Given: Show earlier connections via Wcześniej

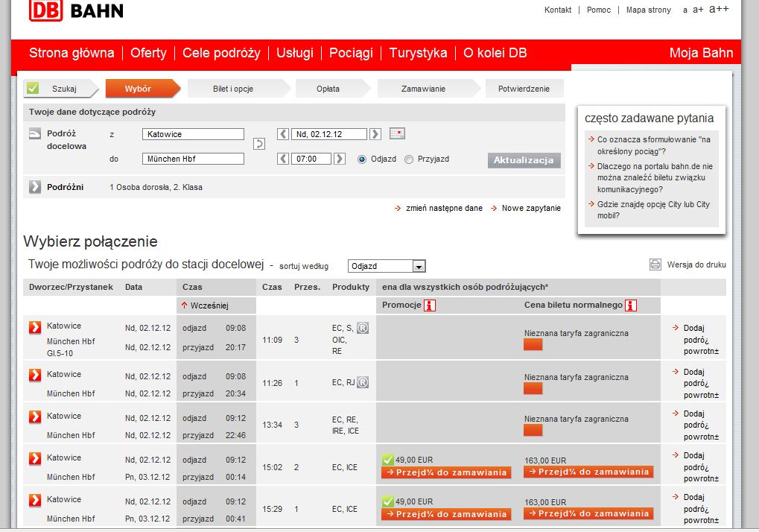Looking at the screenshot, I should 205,305.
